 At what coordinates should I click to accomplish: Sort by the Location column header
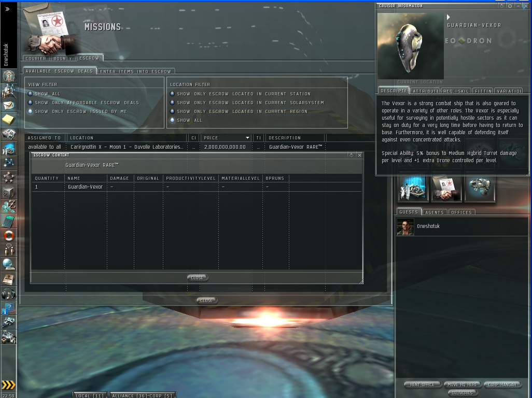pos(127,138)
